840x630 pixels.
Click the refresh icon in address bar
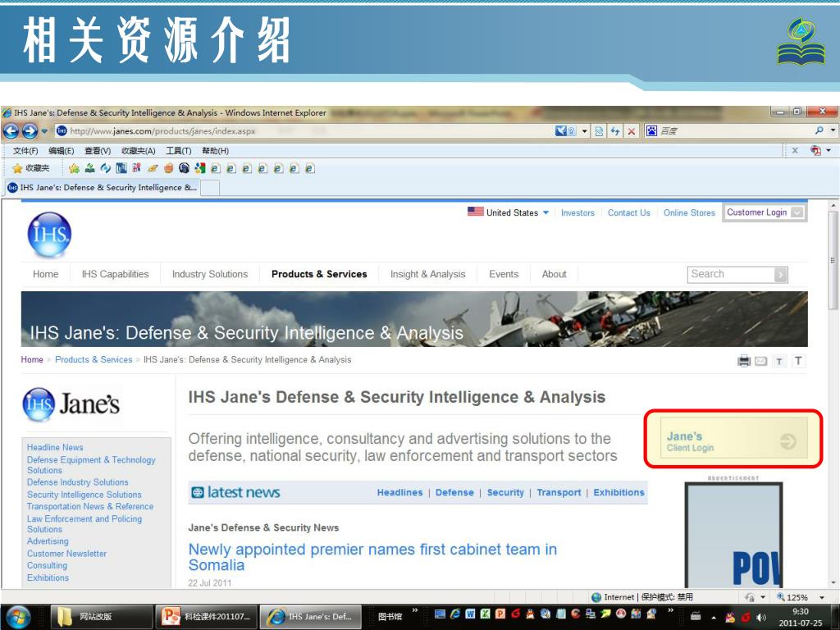(615, 130)
